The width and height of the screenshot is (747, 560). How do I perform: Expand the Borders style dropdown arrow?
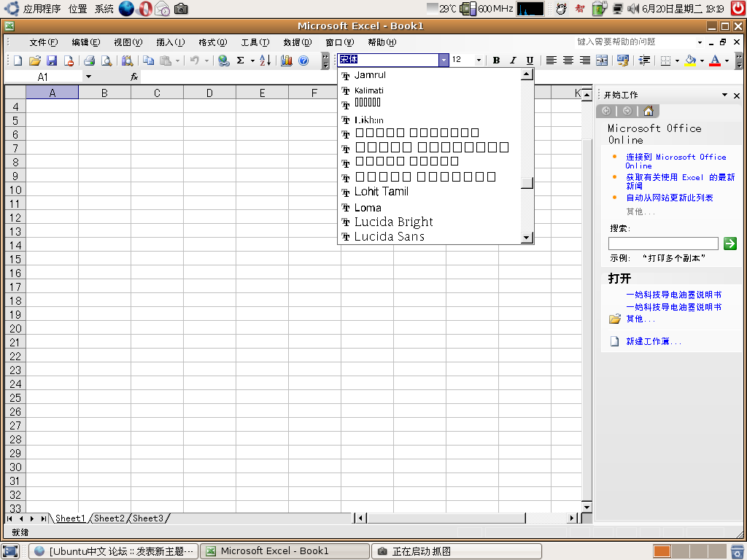(677, 61)
